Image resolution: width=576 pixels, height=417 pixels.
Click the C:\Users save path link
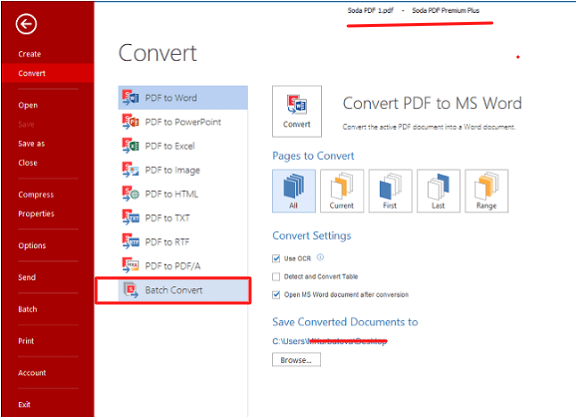click(330, 341)
